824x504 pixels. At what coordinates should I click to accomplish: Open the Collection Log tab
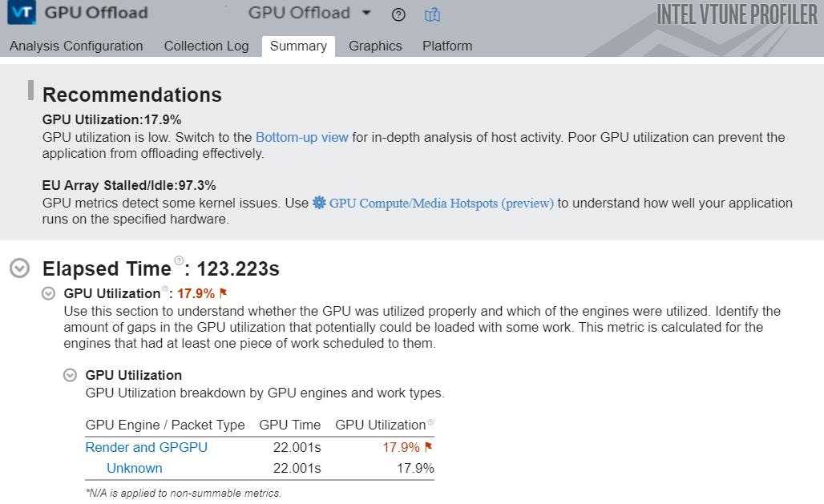pyautogui.click(x=206, y=46)
